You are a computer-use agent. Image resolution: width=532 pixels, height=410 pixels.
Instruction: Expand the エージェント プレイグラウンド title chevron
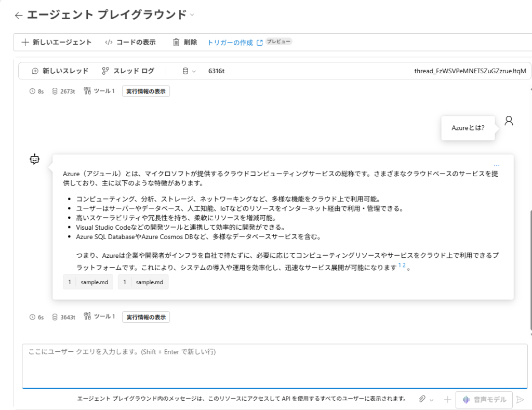pos(192,15)
